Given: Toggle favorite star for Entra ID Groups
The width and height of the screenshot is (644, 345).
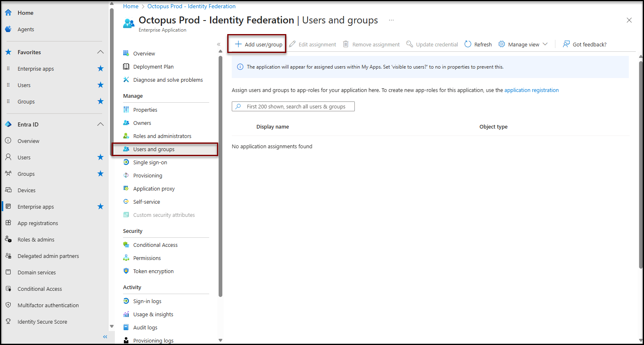Looking at the screenshot, I should [100, 174].
